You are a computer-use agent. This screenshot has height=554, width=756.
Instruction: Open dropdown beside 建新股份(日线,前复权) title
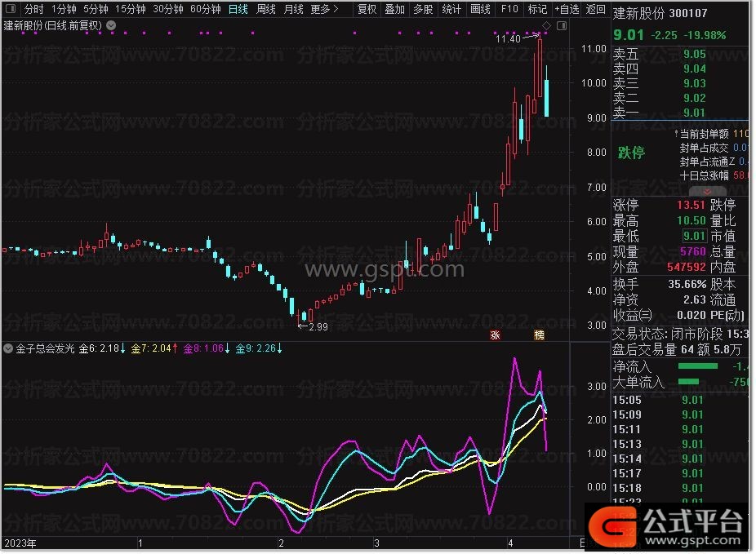[111, 25]
